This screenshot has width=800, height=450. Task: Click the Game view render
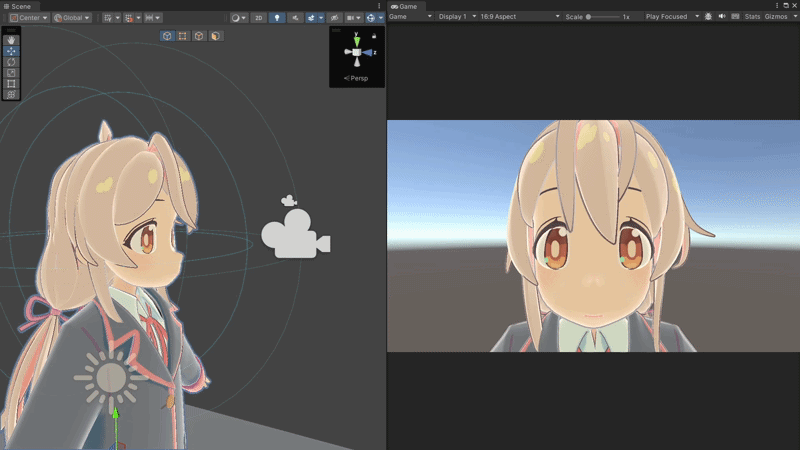click(593, 236)
